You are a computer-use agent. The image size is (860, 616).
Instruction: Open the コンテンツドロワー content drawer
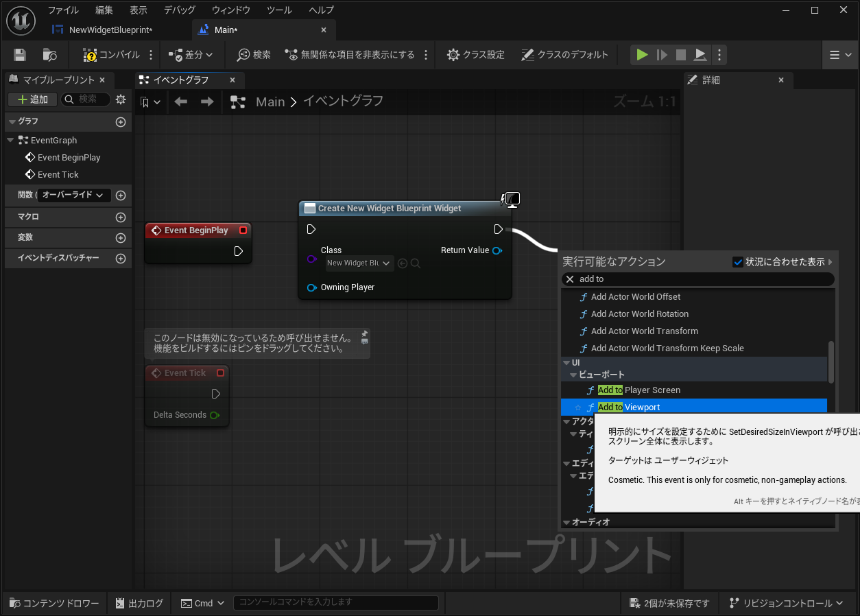pyautogui.click(x=55, y=603)
